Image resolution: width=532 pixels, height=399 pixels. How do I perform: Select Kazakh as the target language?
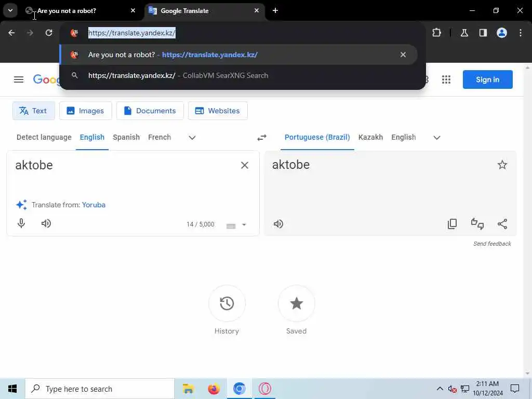click(x=370, y=137)
